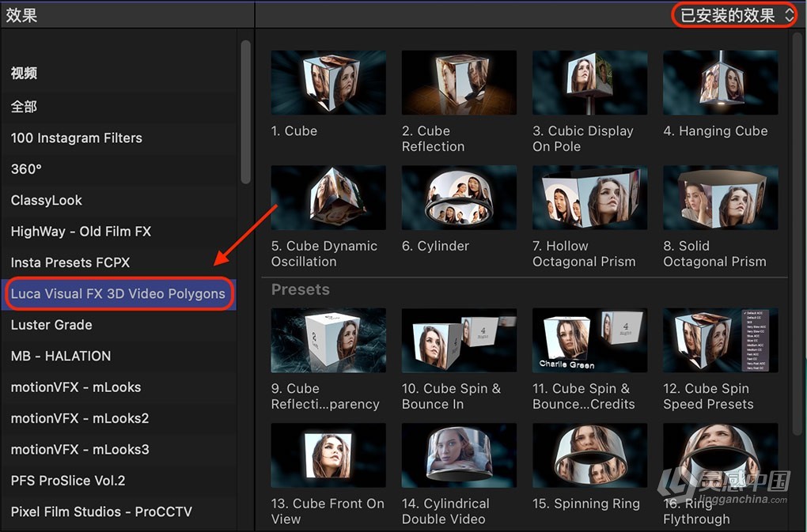Image resolution: width=807 pixels, height=532 pixels.
Task: Click the 视频 section header
Action: (x=24, y=73)
